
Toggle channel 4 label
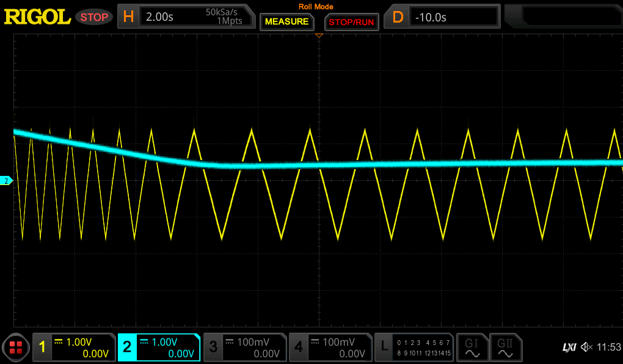[x=299, y=347]
